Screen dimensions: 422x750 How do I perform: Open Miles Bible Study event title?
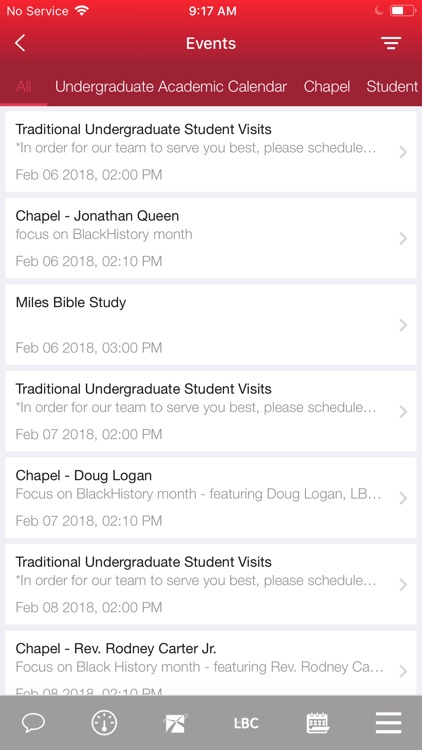[71, 302]
